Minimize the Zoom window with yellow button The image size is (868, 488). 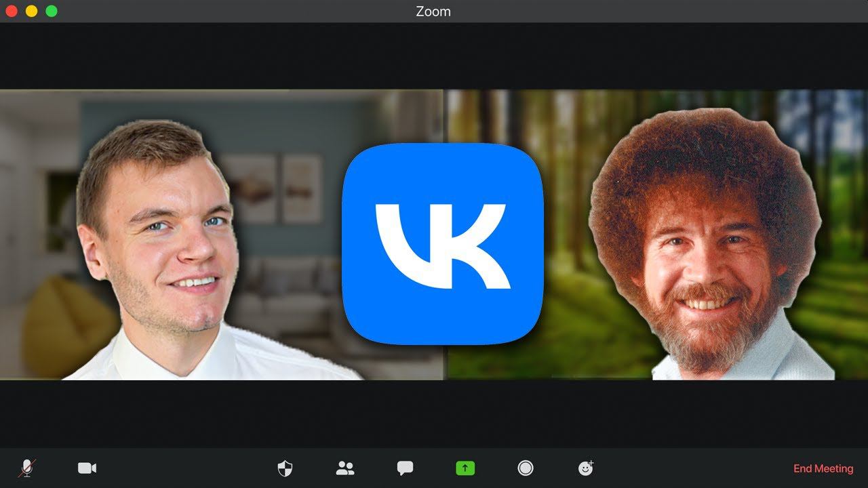pyautogui.click(x=31, y=11)
